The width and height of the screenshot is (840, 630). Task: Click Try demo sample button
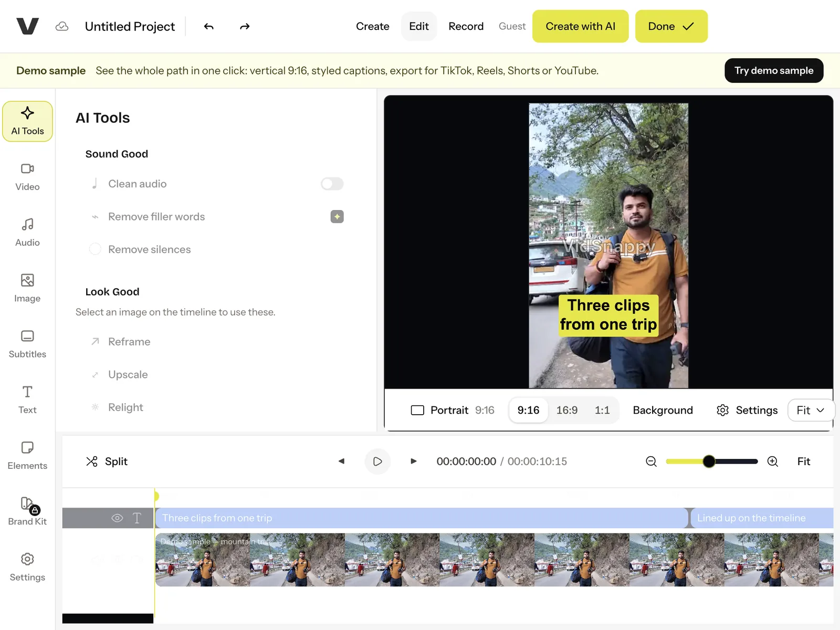pyautogui.click(x=774, y=70)
